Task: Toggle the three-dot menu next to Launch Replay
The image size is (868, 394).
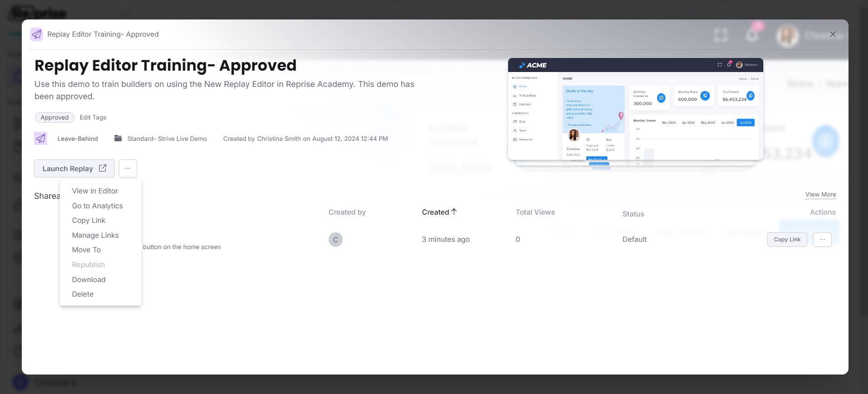Action: coord(128,168)
